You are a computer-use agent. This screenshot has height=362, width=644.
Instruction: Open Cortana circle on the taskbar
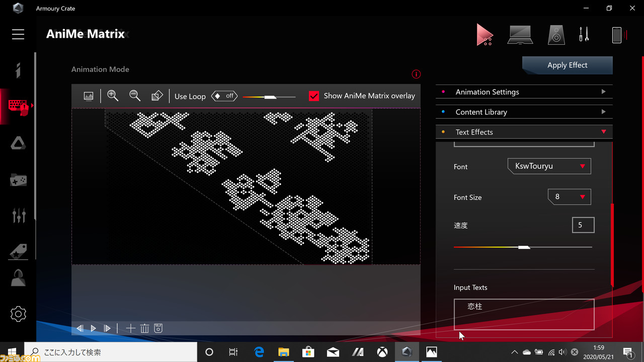tap(209, 352)
